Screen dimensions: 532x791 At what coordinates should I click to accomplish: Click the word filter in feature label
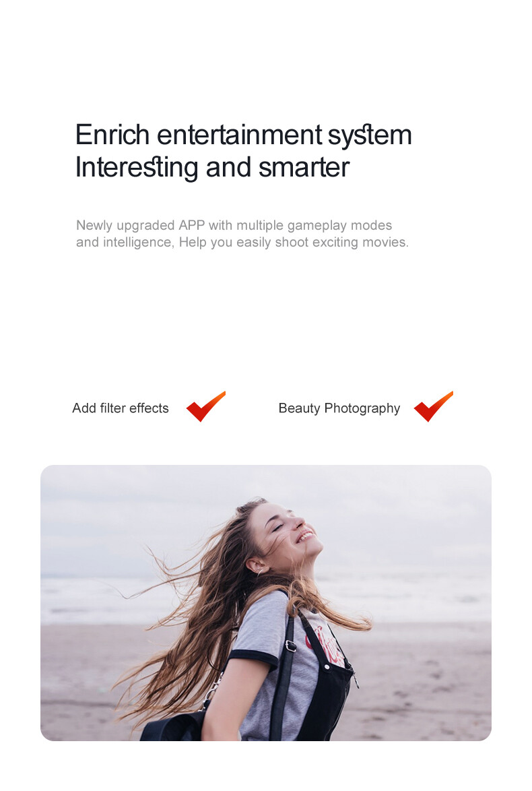tap(113, 408)
